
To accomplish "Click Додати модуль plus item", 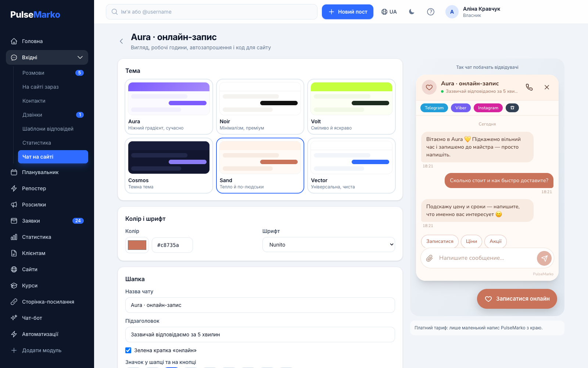I will coord(47,350).
